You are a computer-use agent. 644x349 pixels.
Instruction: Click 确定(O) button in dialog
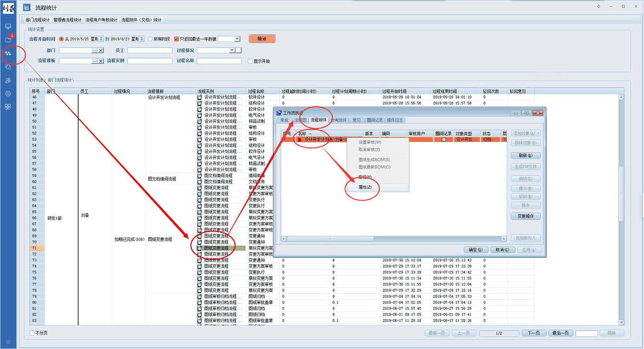(476, 250)
